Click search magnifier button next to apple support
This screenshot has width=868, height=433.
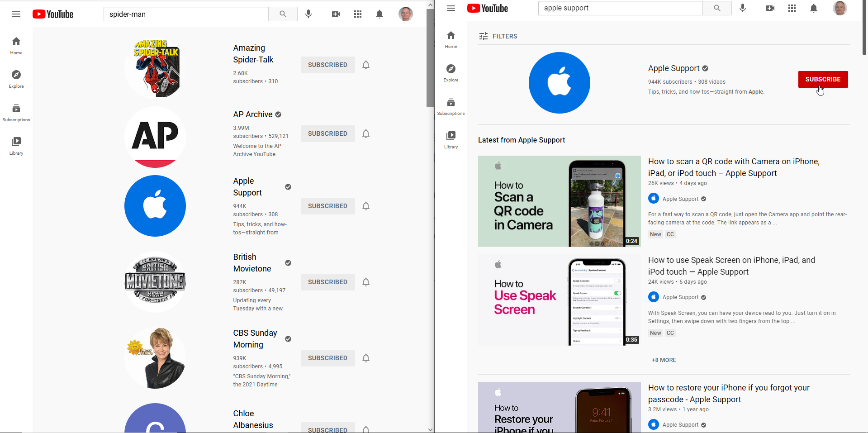pos(717,8)
